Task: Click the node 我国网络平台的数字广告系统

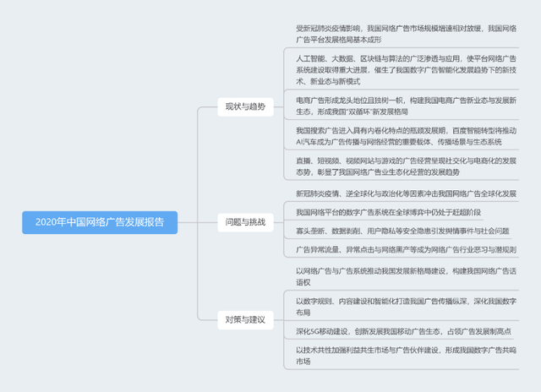Action: (x=388, y=212)
